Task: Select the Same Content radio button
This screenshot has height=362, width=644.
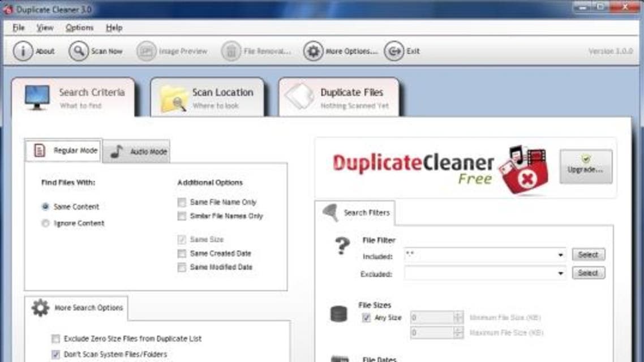Action: (45, 206)
